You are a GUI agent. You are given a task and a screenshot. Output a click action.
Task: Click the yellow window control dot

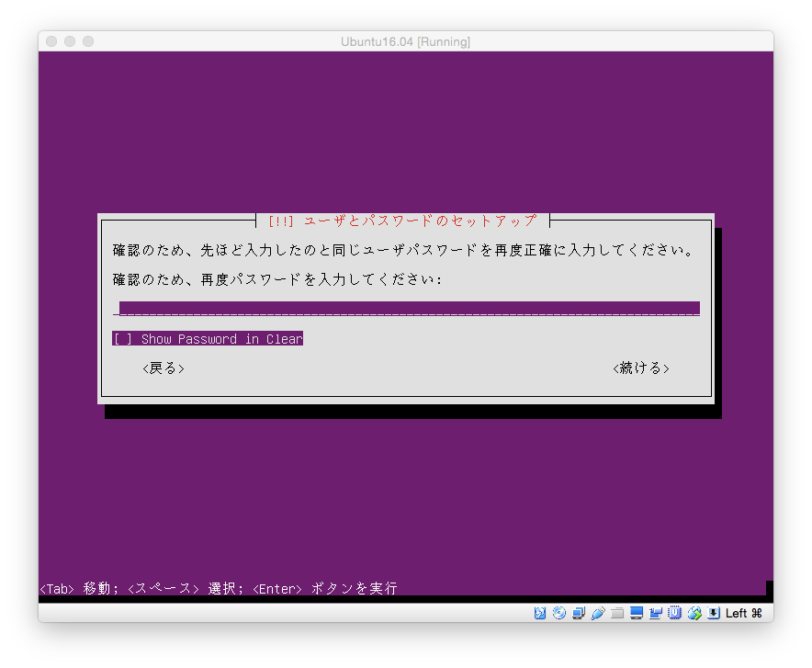[x=69, y=41]
